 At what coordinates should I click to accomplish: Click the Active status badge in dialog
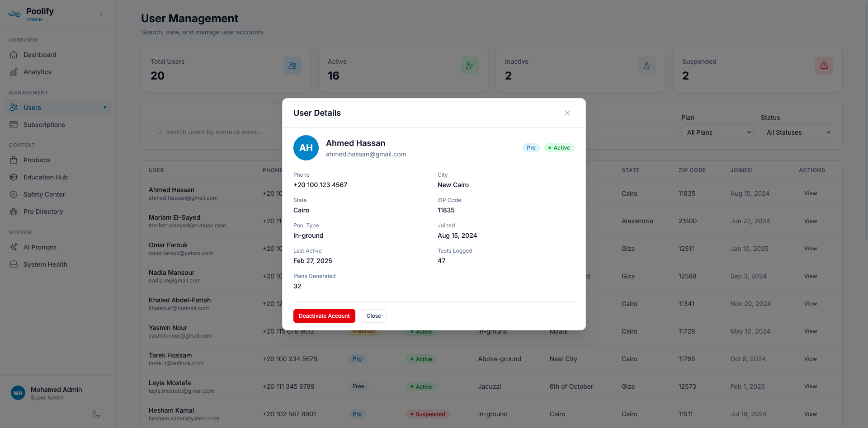pos(559,148)
